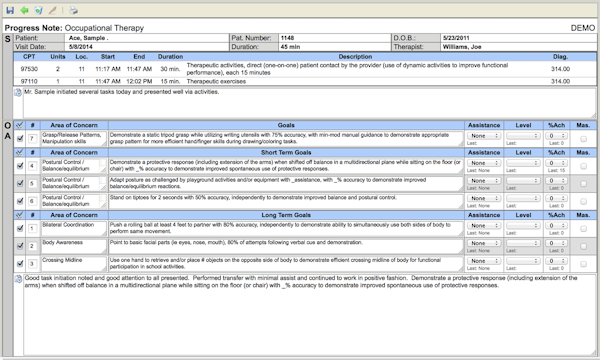
Task: Click the check-all icon in the Goals header row
Action: click(20, 125)
